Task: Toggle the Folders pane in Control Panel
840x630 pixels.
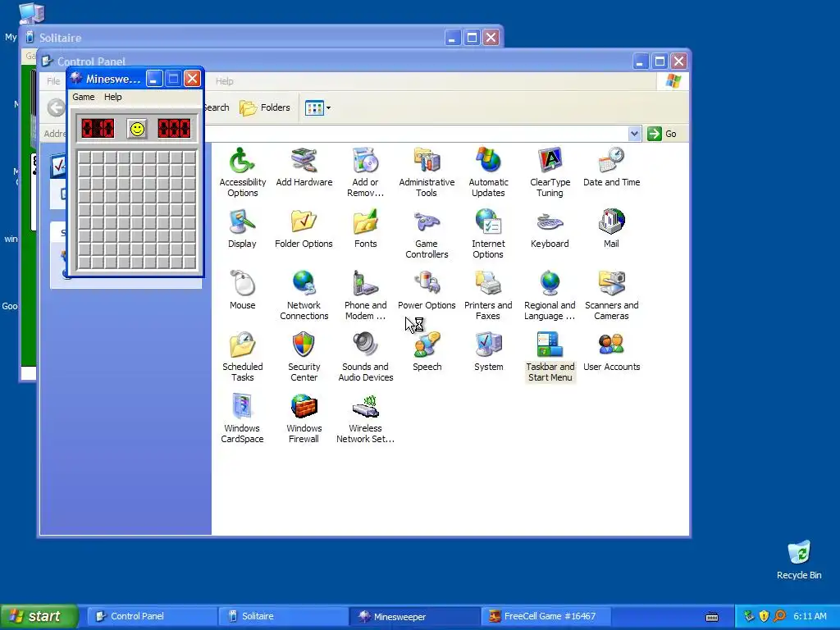Action: click(265, 107)
